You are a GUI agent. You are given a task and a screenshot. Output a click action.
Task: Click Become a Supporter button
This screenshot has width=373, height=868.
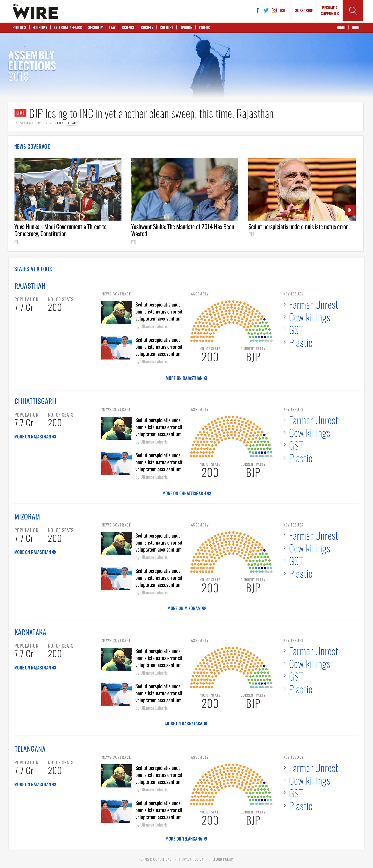tap(330, 10)
